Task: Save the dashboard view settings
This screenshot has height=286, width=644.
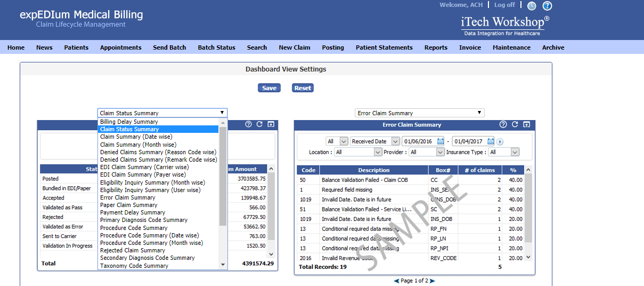Action: tap(269, 88)
